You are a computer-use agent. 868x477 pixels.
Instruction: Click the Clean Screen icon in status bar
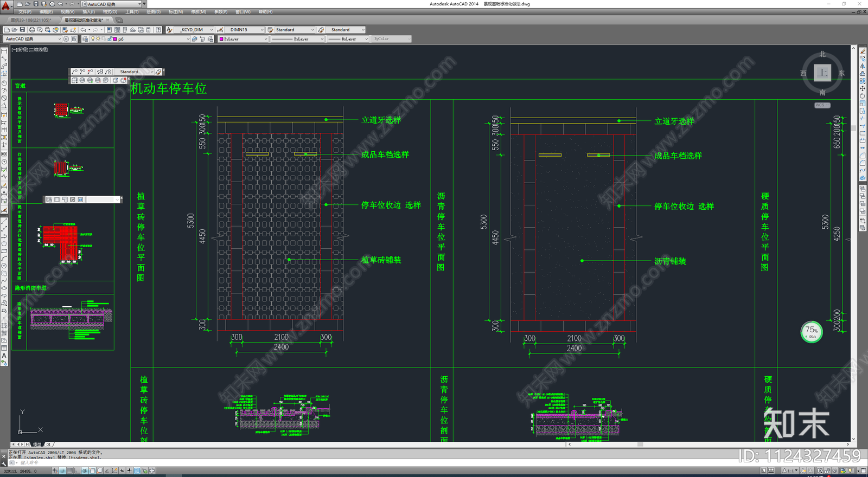point(864,471)
